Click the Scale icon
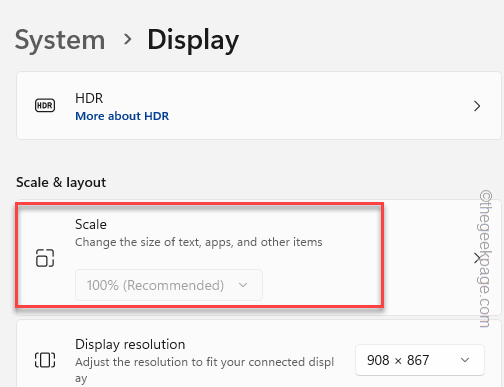 pos(45,258)
